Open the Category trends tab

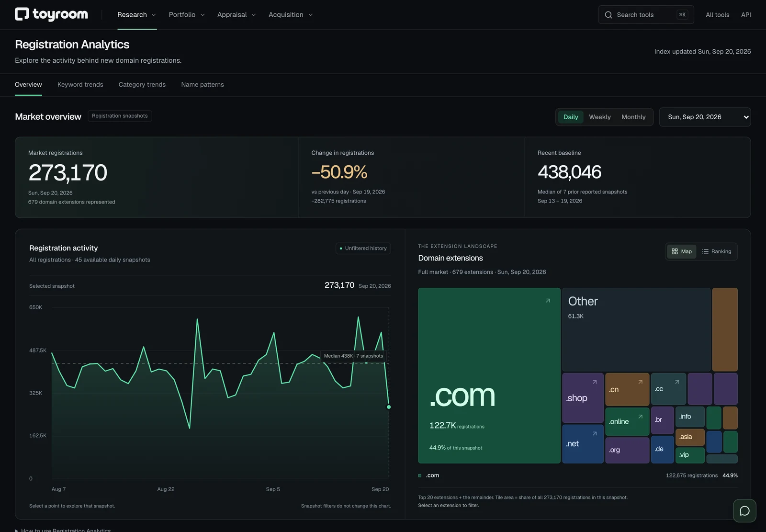click(142, 85)
